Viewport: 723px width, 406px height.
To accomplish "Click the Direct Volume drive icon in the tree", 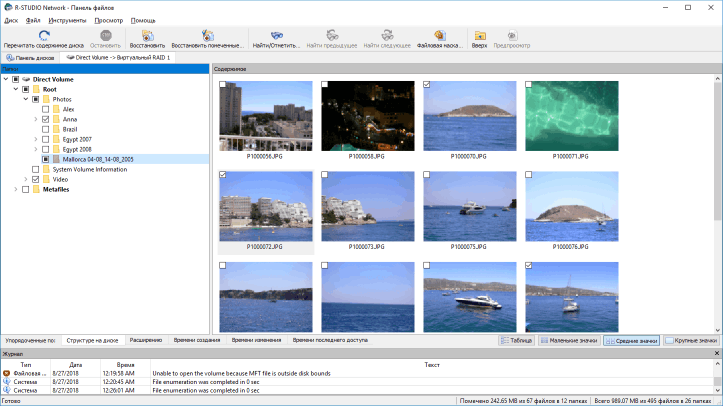I will pyautogui.click(x=26, y=79).
